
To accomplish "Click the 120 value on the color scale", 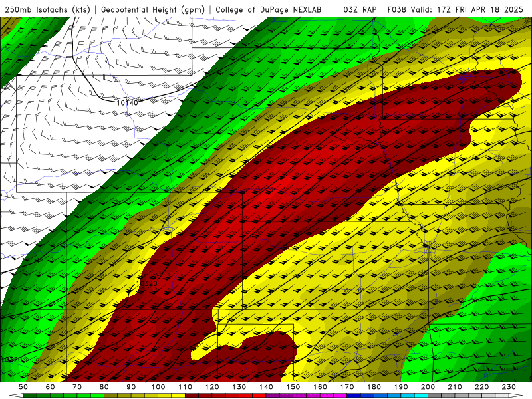I will coord(212,387).
